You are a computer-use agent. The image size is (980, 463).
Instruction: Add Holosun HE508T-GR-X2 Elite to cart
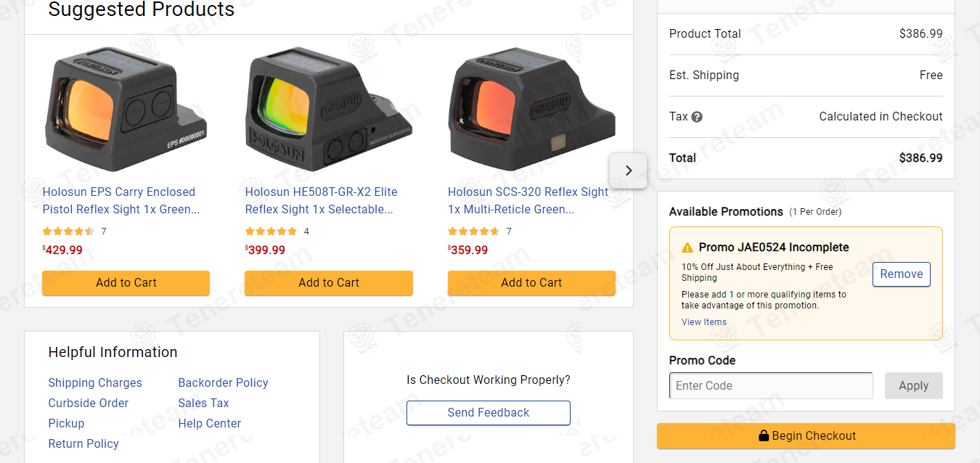point(329,283)
